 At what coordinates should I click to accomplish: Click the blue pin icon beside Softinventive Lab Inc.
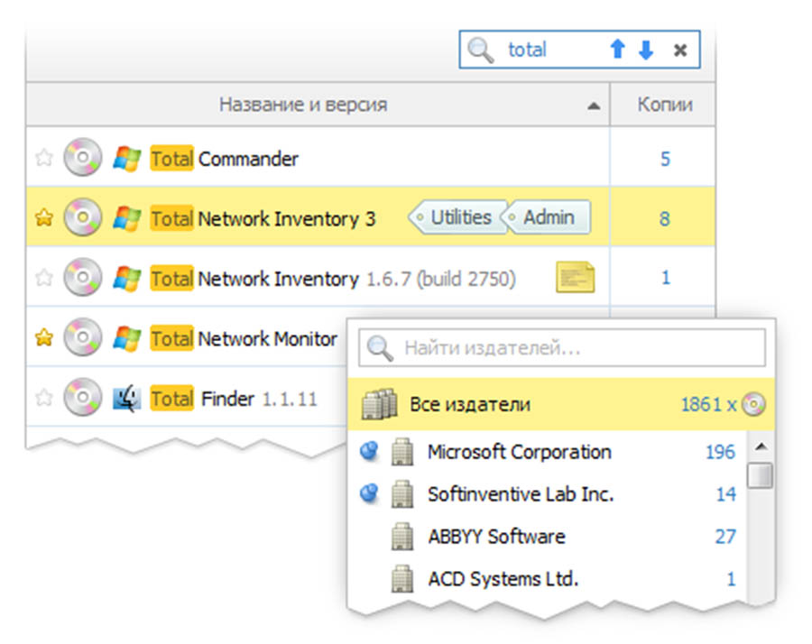(369, 494)
